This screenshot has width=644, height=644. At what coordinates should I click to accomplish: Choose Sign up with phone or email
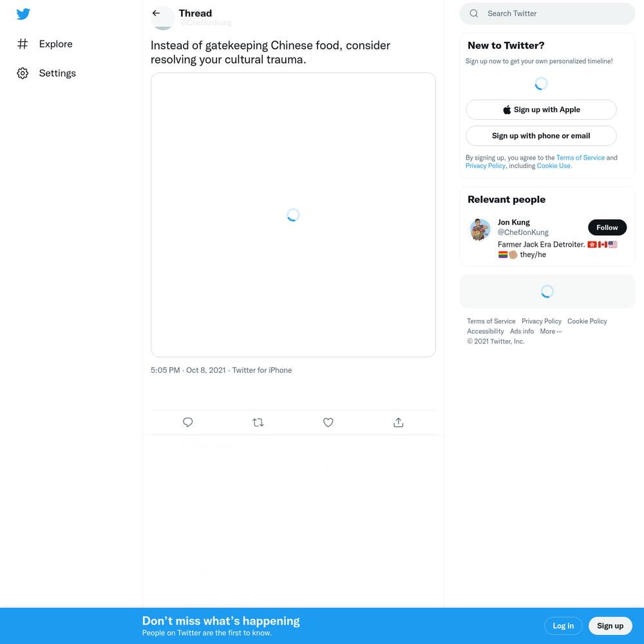pyautogui.click(x=541, y=136)
